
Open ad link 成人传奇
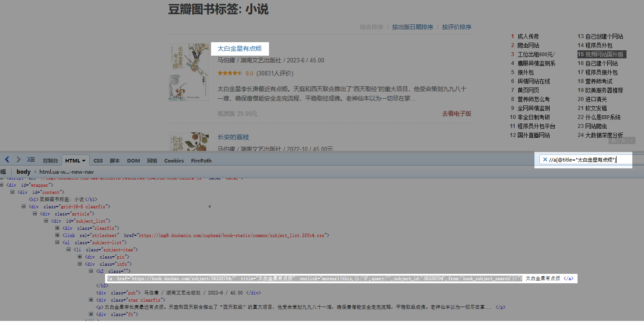[x=528, y=36]
